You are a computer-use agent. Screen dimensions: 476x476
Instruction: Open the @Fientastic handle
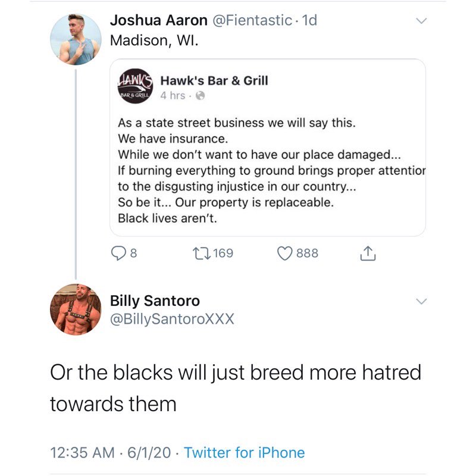click(253, 20)
